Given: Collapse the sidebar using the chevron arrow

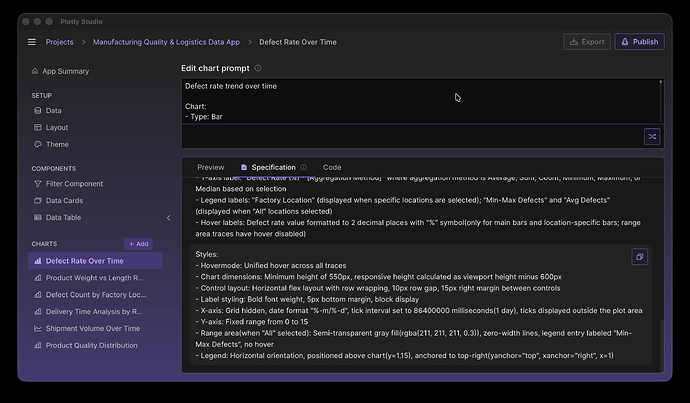Looking at the screenshot, I should (168, 217).
